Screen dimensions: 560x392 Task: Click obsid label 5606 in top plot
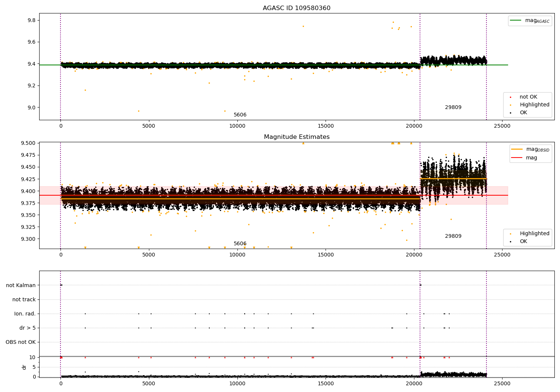pyautogui.click(x=240, y=115)
